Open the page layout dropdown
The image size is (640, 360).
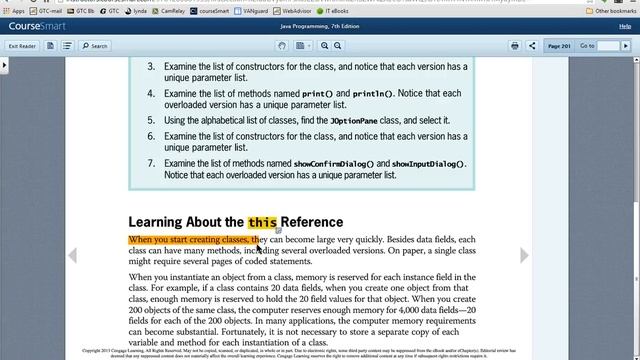click(303, 46)
